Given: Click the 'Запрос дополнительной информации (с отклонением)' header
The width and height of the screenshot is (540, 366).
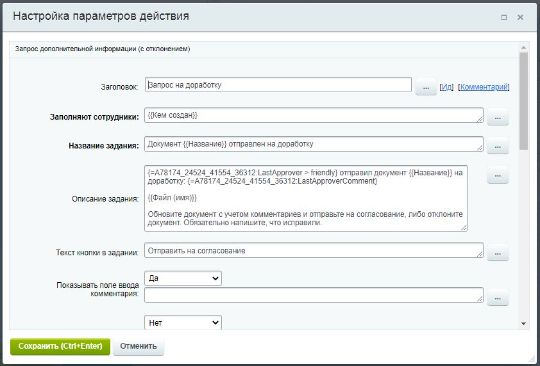Looking at the screenshot, I should (x=103, y=49).
